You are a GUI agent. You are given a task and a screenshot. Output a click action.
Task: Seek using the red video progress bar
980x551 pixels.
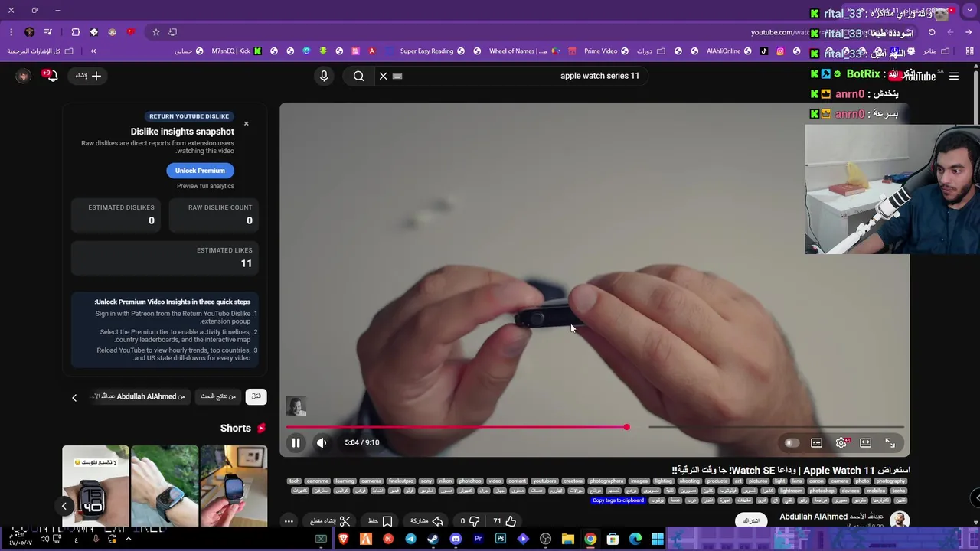click(595, 427)
